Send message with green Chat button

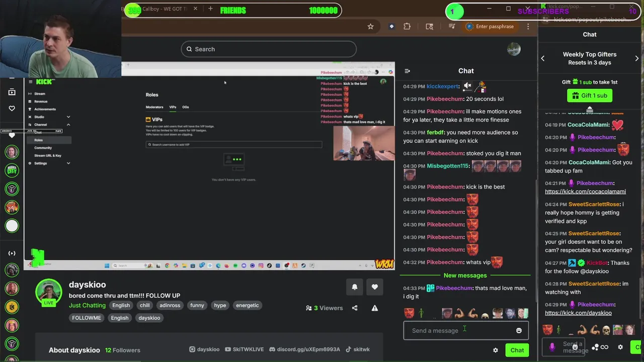(517, 350)
